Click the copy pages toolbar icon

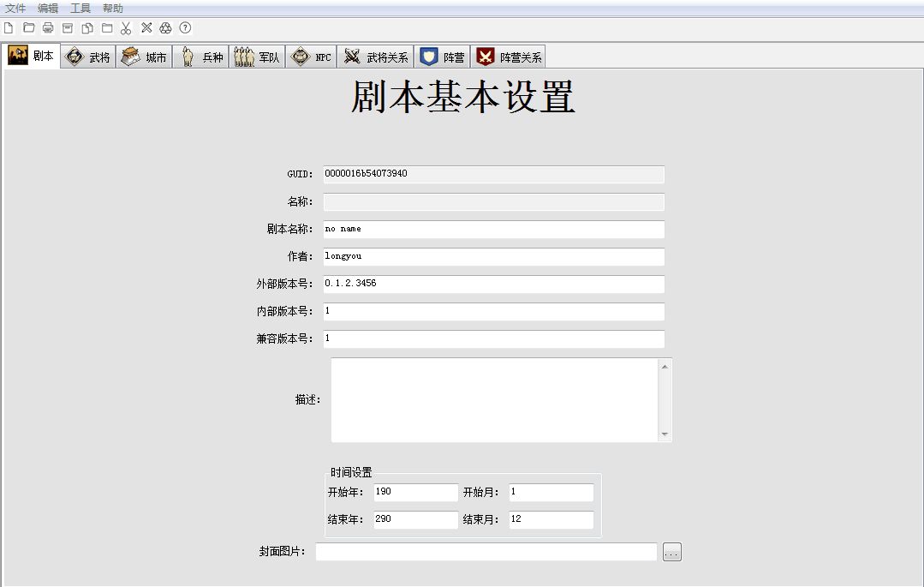coord(87,27)
